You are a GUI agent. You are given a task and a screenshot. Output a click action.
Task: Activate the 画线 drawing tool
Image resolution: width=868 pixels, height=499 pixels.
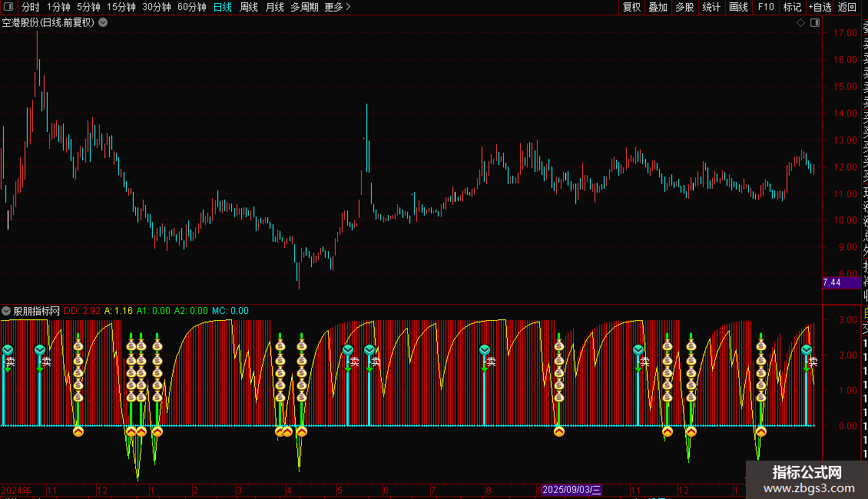pos(738,7)
